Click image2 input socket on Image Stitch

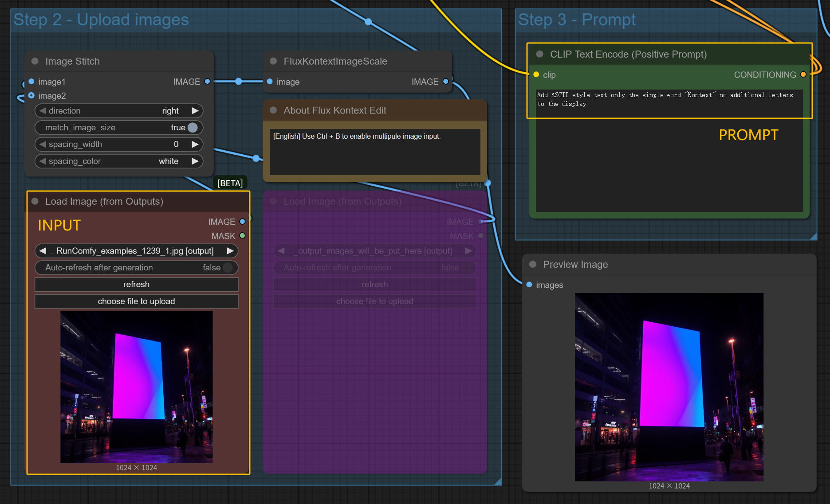click(x=31, y=95)
